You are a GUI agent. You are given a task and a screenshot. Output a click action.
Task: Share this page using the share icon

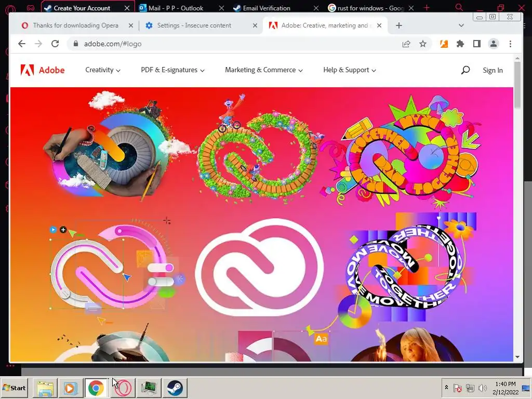click(x=406, y=44)
